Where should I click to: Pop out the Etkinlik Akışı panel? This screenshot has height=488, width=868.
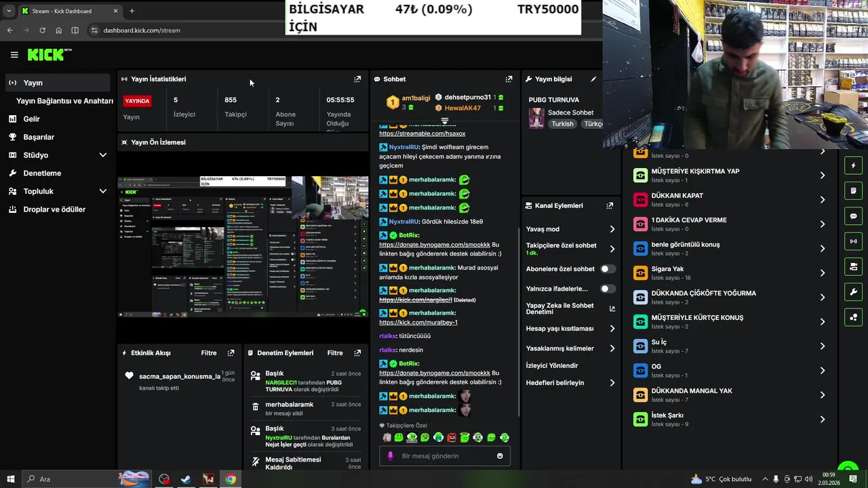click(231, 353)
